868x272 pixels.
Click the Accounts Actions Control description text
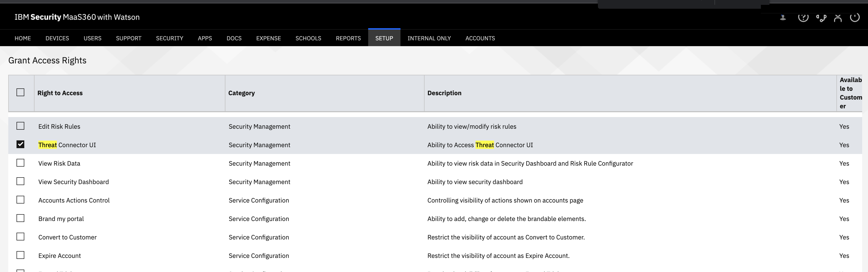[505, 200]
